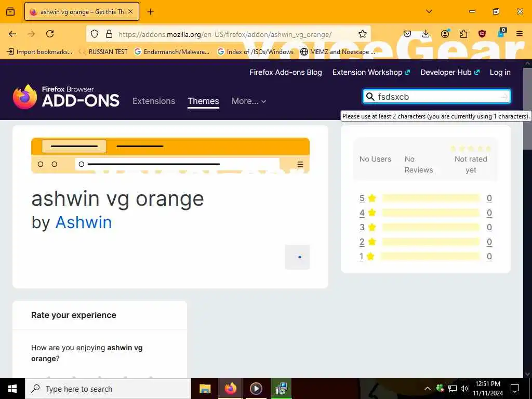Image resolution: width=532 pixels, height=399 pixels.
Task: Open MEMZ and Noescape bookmark
Action: point(338,51)
